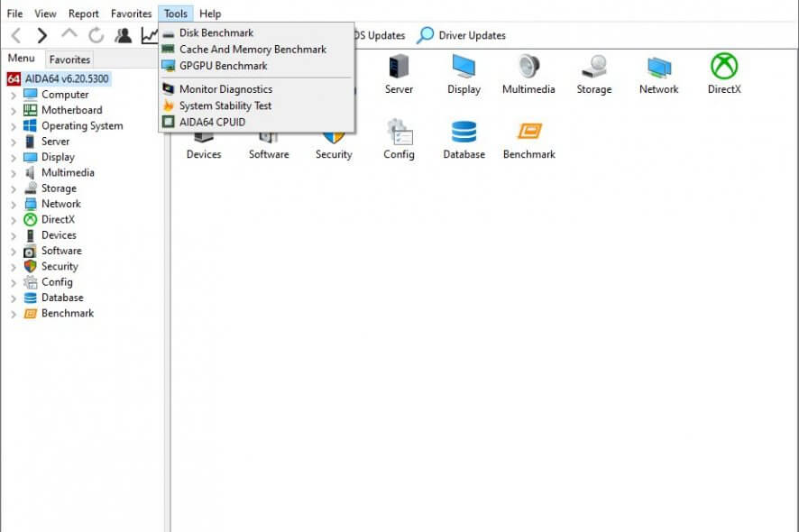Click the user profile toolbar icon
The width and height of the screenshot is (799, 532).
pyautogui.click(x=123, y=35)
